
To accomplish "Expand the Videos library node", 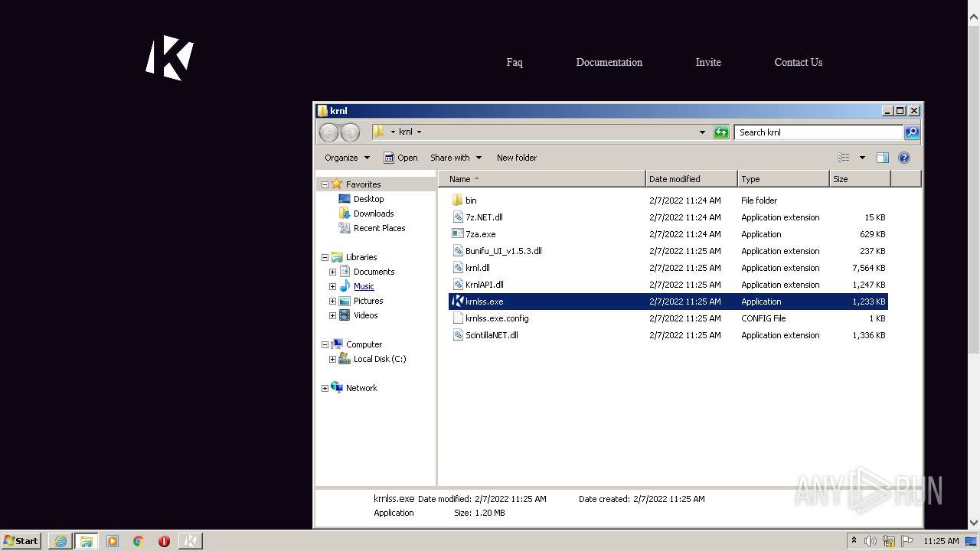I will point(332,315).
